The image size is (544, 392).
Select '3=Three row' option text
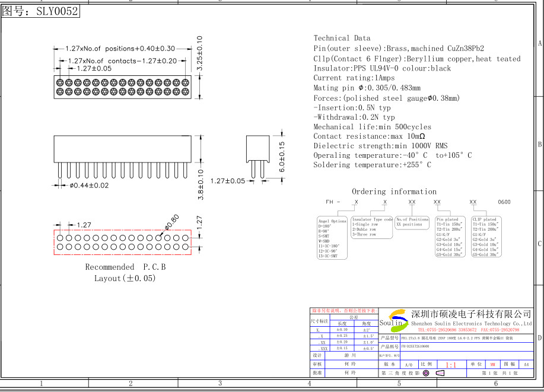pyautogui.click(x=364, y=234)
